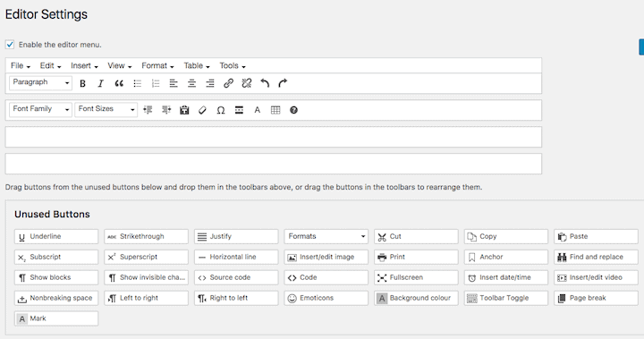Expand the Font Sizes dropdown
Screen dimensions: 644x339
tap(106, 109)
